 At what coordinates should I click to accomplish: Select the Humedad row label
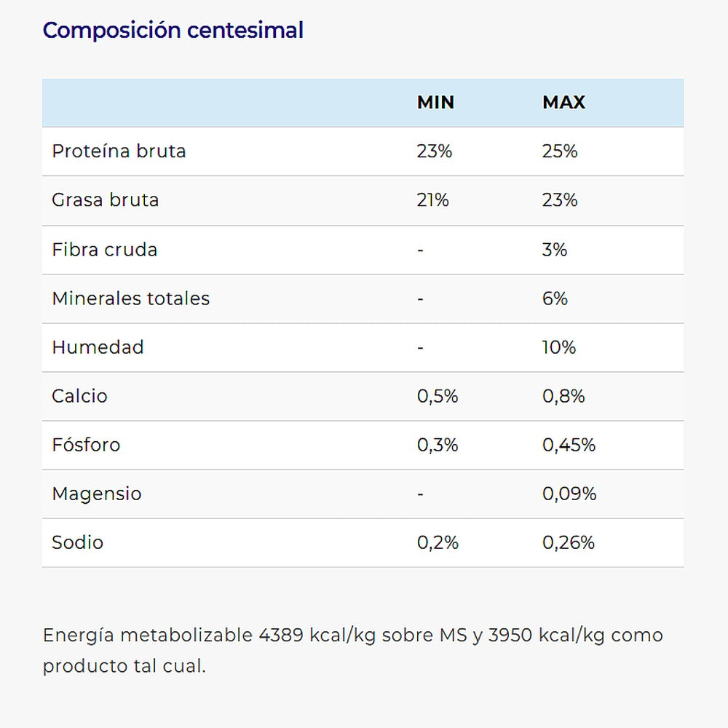tap(98, 347)
